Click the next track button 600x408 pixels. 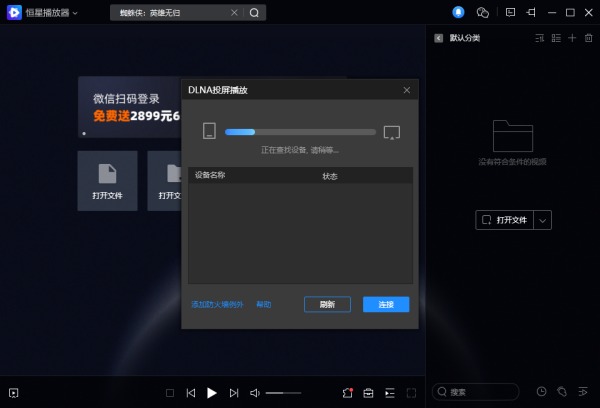(234, 393)
